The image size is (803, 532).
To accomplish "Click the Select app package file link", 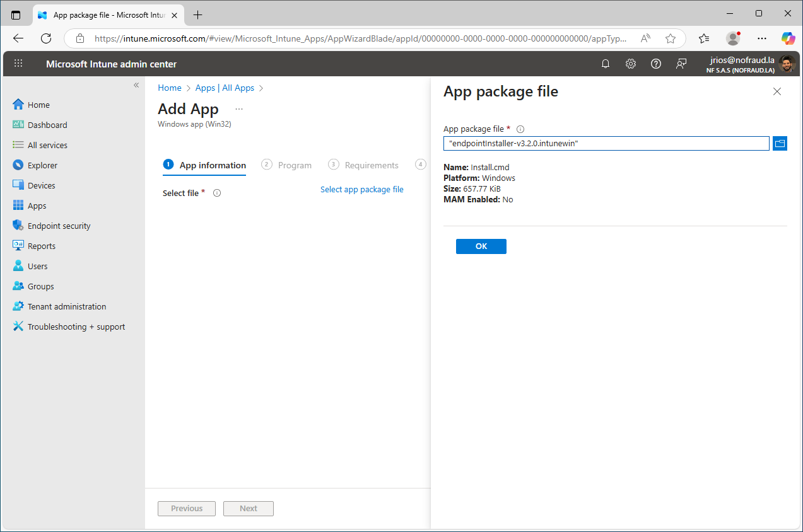I will click(362, 189).
